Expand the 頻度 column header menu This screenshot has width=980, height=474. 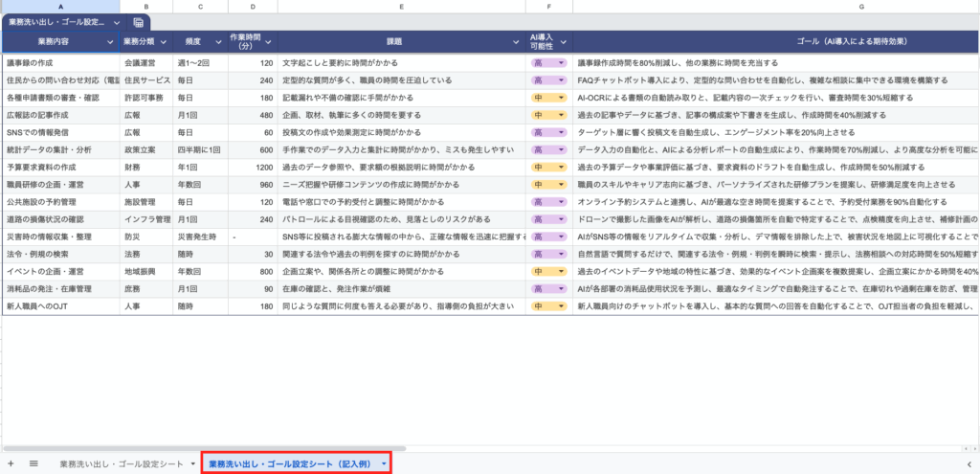point(218,42)
